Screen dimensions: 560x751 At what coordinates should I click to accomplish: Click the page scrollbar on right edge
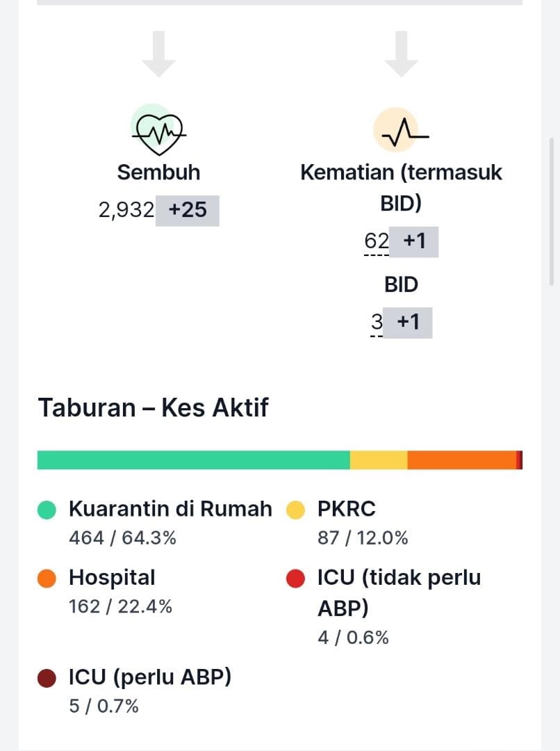[552, 211]
